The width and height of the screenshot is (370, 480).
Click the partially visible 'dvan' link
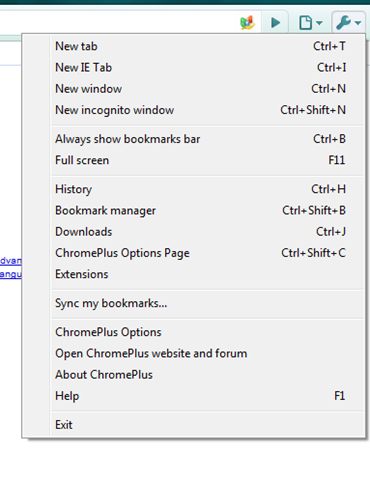click(11, 260)
